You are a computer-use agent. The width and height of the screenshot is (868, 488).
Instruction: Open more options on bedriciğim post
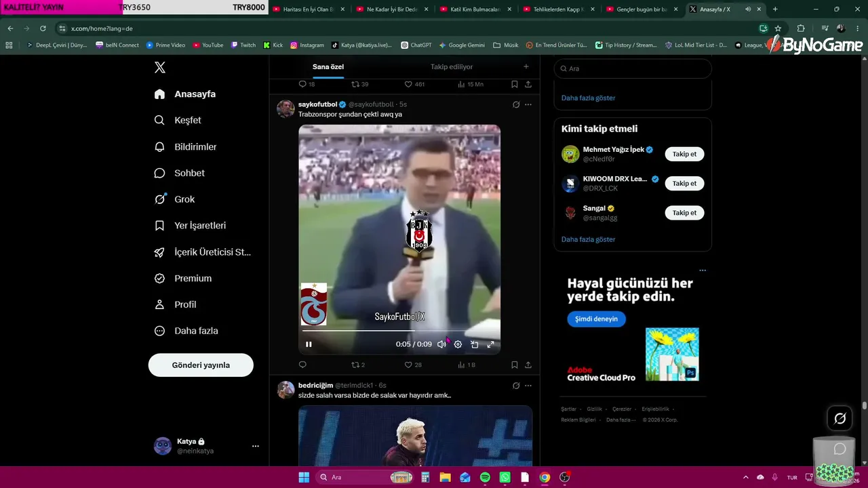528,386
